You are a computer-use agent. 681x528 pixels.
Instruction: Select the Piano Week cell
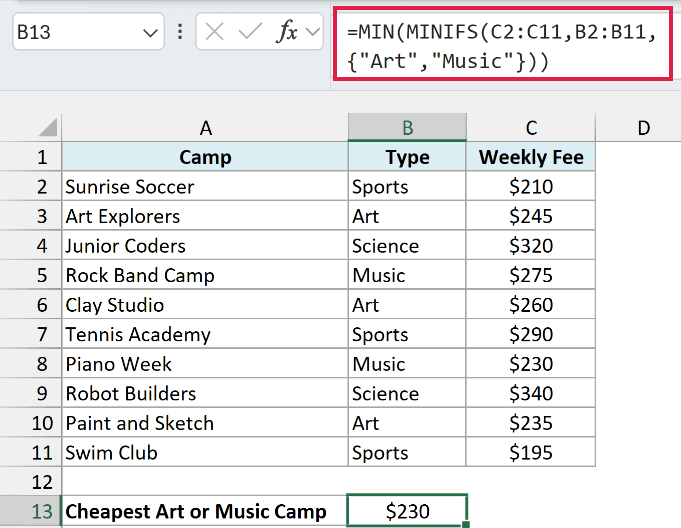coord(205,363)
